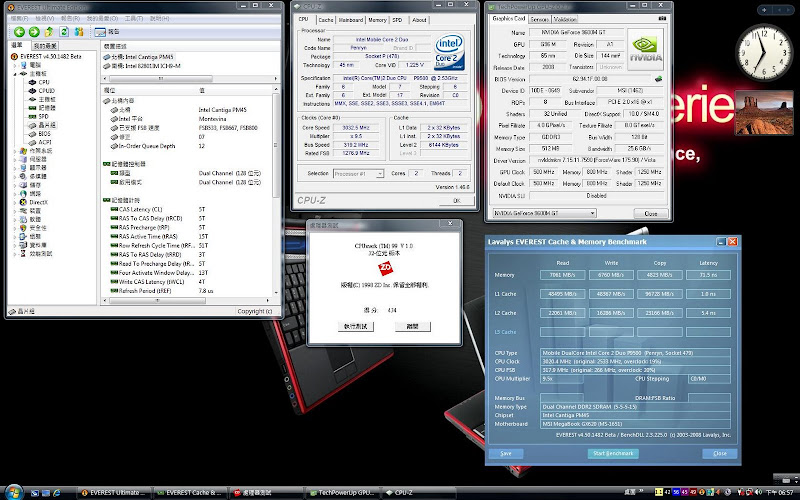Click the Up folder icon in EVEREST toolbar
The width and height of the screenshot is (800, 500).
[x=49, y=32]
